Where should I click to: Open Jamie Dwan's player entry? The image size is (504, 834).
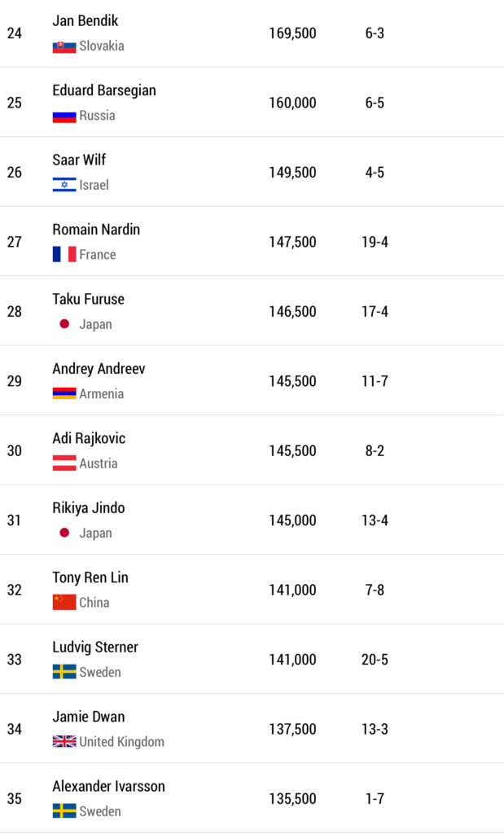[x=89, y=717]
